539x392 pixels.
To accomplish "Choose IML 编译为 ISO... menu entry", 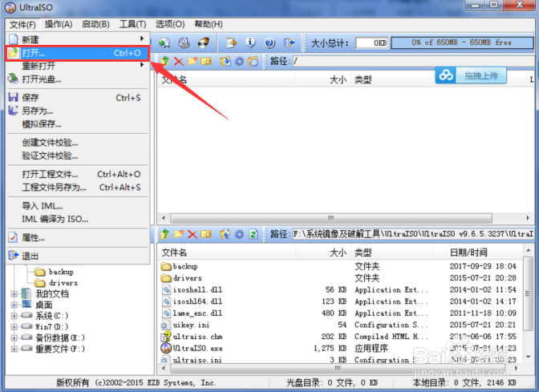I will [x=78, y=219].
